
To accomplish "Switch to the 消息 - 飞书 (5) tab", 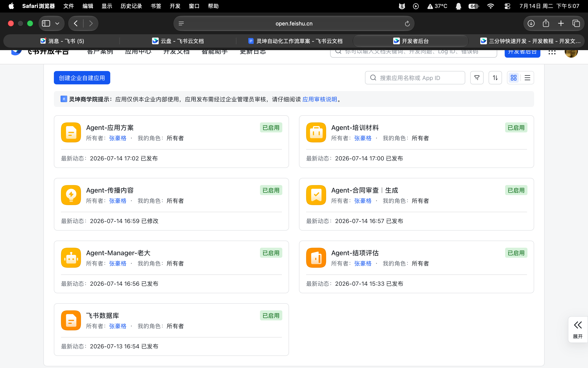I will pyautogui.click(x=62, y=41).
